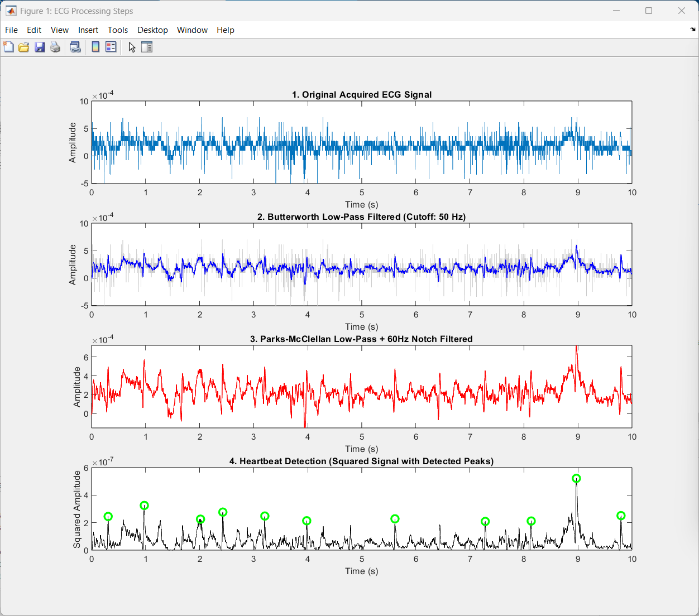This screenshot has height=616, width=699.
Task: Open the File menu
Action: [11, 30]
